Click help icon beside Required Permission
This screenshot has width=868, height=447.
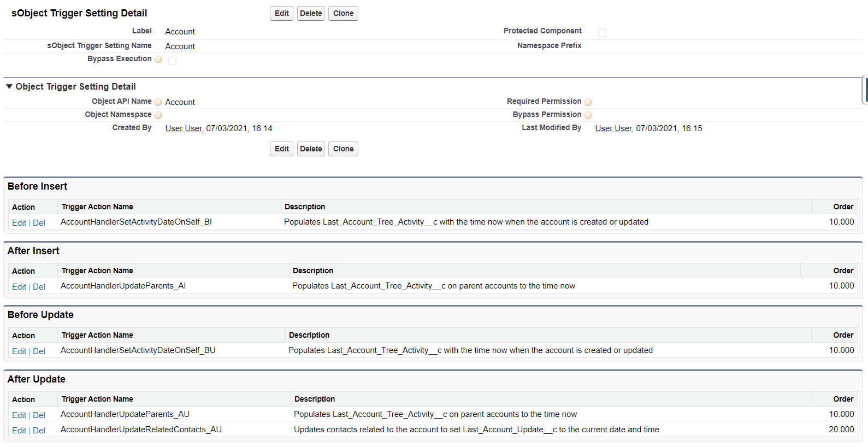point(588,102)
